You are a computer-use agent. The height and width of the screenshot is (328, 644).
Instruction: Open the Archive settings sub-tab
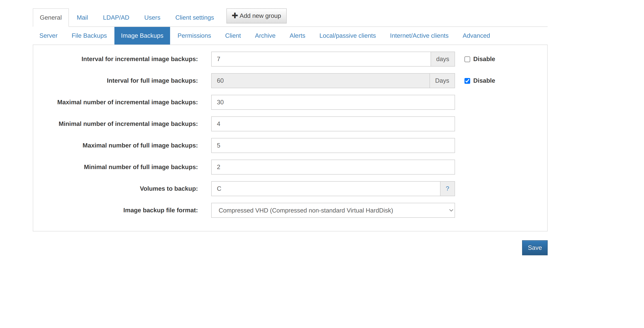(x=265, y=35)
